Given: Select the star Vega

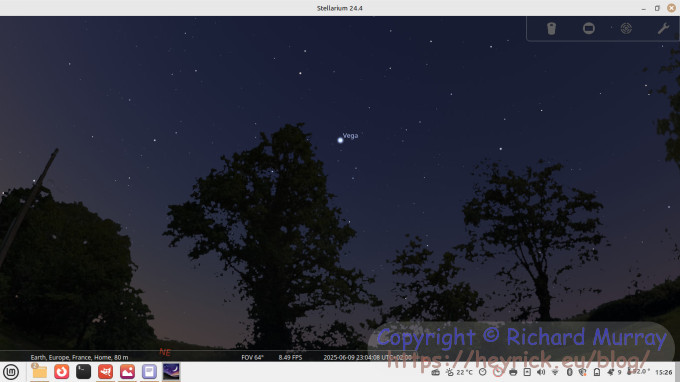Looking at the screenshot, I should coord(340,140).
